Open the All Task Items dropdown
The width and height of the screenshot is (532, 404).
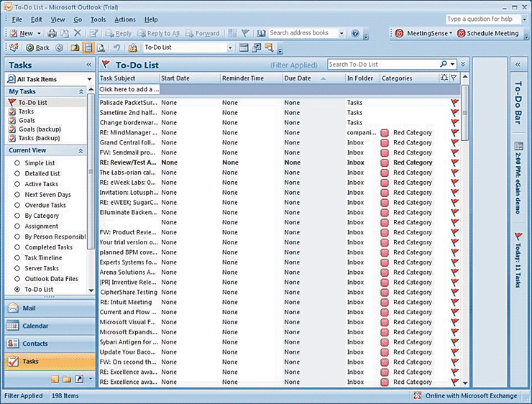89,79
